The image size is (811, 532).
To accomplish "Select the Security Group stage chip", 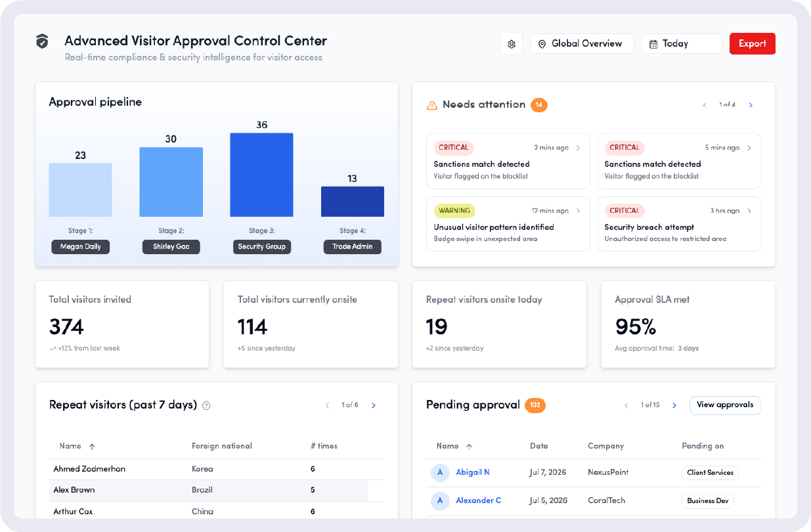I will (x=262, y=247).
